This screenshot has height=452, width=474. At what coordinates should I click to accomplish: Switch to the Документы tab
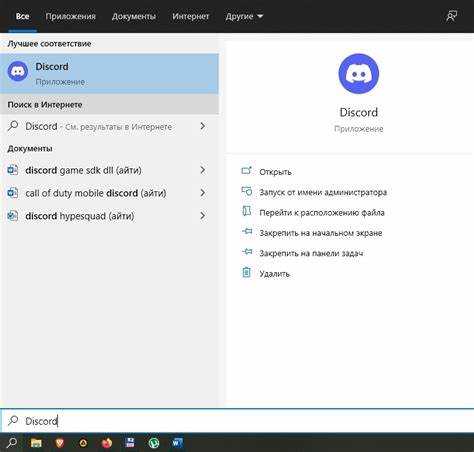click(134, 16)
